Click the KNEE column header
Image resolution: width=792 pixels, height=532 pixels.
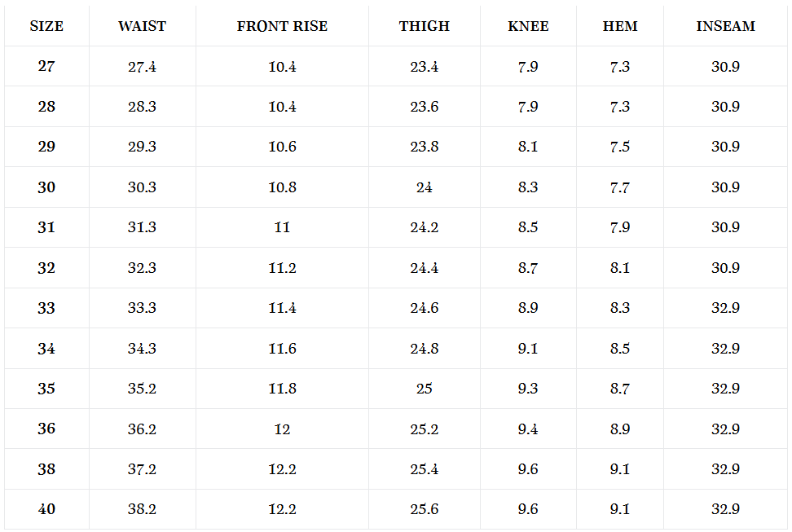click(528, 26)
